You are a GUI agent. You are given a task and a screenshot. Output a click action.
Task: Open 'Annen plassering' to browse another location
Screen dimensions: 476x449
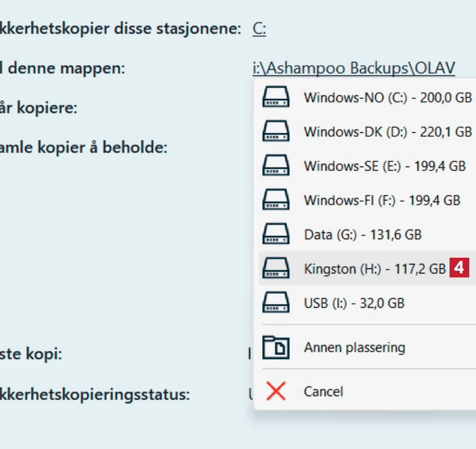tap(354, 347)
